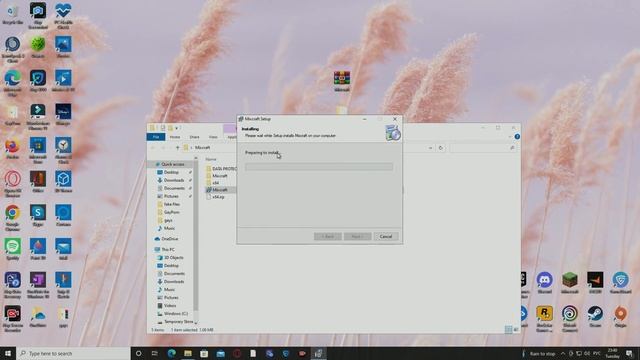Viewport: 640px width, 360px height.
Task: Select Pictures under Quick access
Action: click(x=171, y=196)
